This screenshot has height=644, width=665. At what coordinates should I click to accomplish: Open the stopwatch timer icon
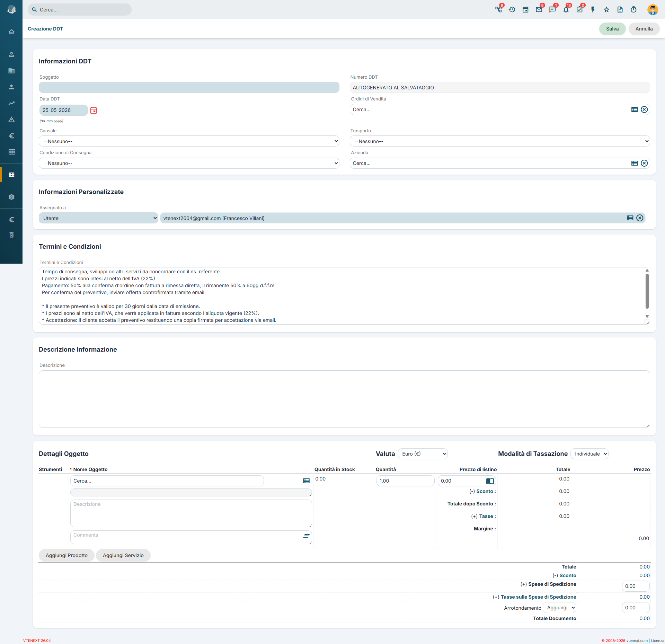click(633, 10)
